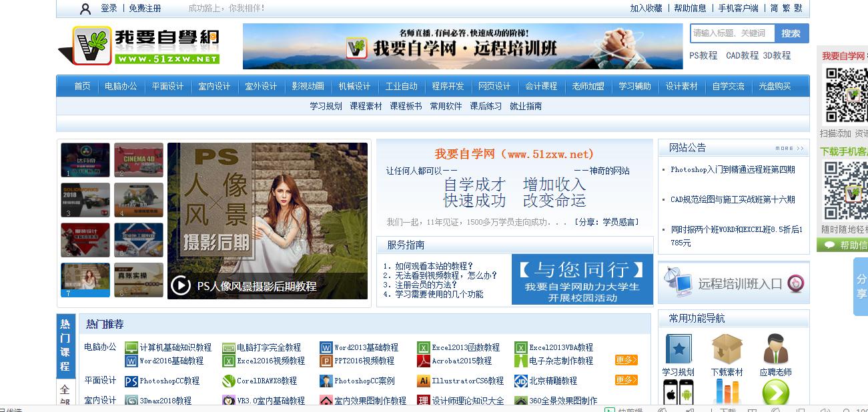Expand 网站公告 with the MORE link

pyautogui.click(x=789, y=148)
